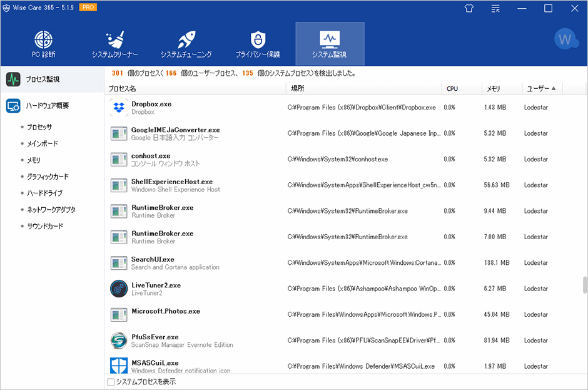Click the orange PRO badge

(88, 7)
